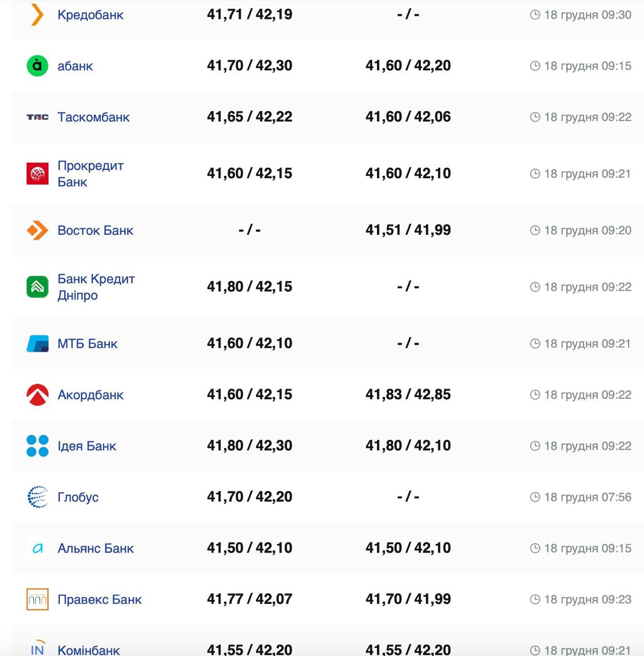The image size is (644, 656).
Task: Click the green абанк logo icon
Action: coord(37,66)
